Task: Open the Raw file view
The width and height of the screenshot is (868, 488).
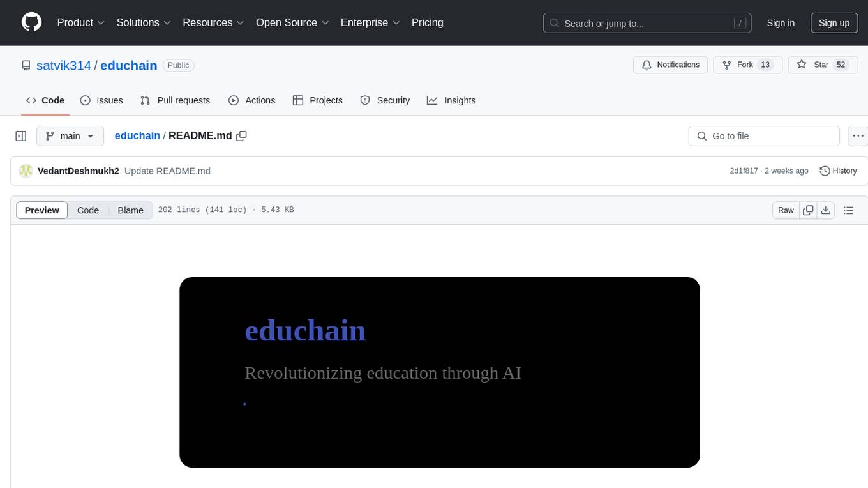Action: (x=786, y=210)
